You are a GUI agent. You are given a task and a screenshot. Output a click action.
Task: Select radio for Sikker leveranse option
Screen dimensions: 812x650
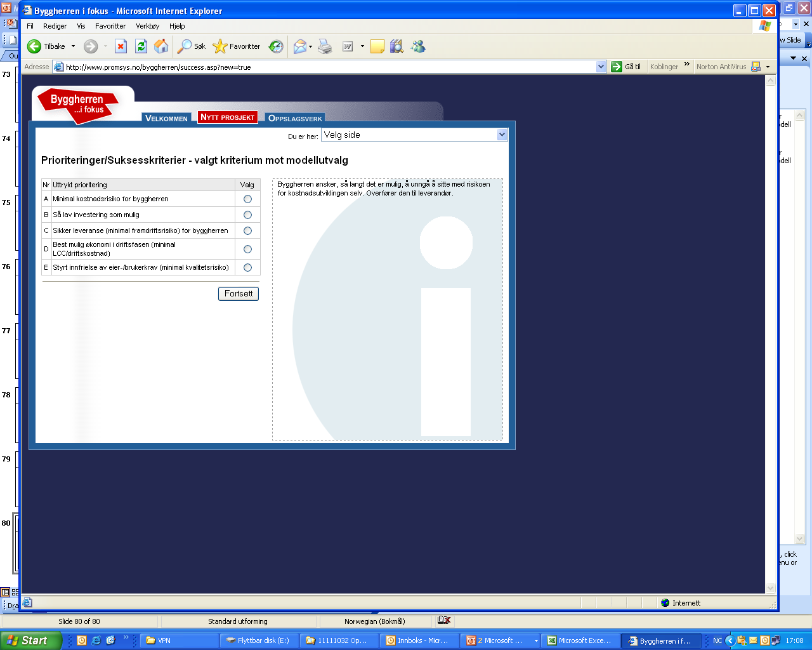pyautogui.click(x=247, y=231)
